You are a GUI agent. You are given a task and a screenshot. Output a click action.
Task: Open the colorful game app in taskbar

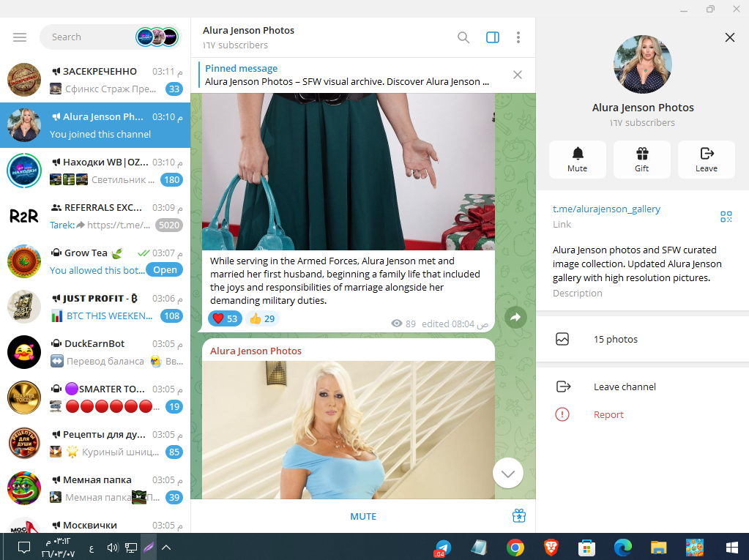pos(694,548)
